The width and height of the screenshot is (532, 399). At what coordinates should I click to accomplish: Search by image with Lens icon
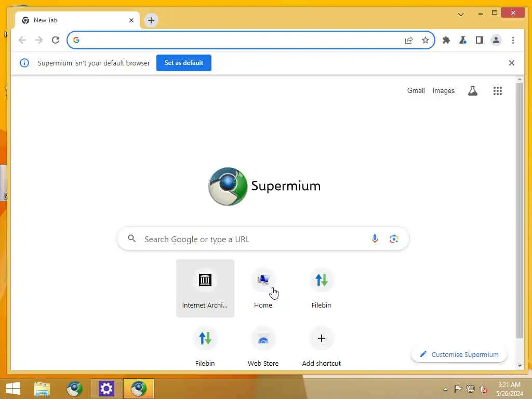point(394,239)
